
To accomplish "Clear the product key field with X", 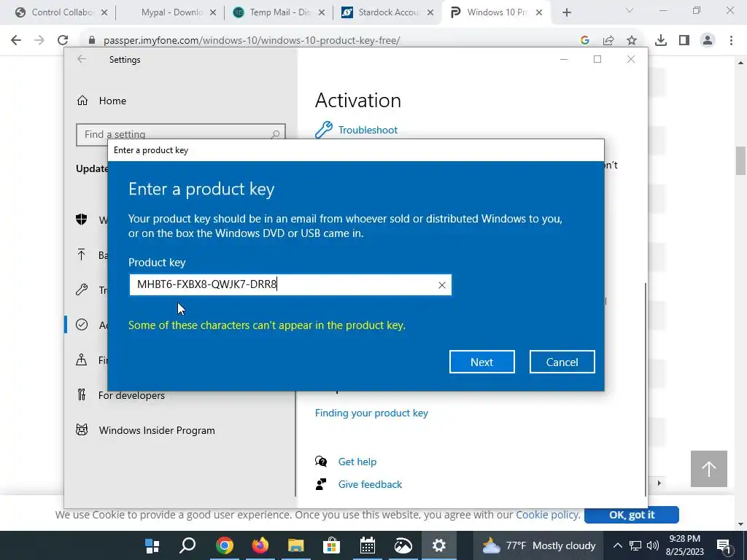I will [441, 285].
